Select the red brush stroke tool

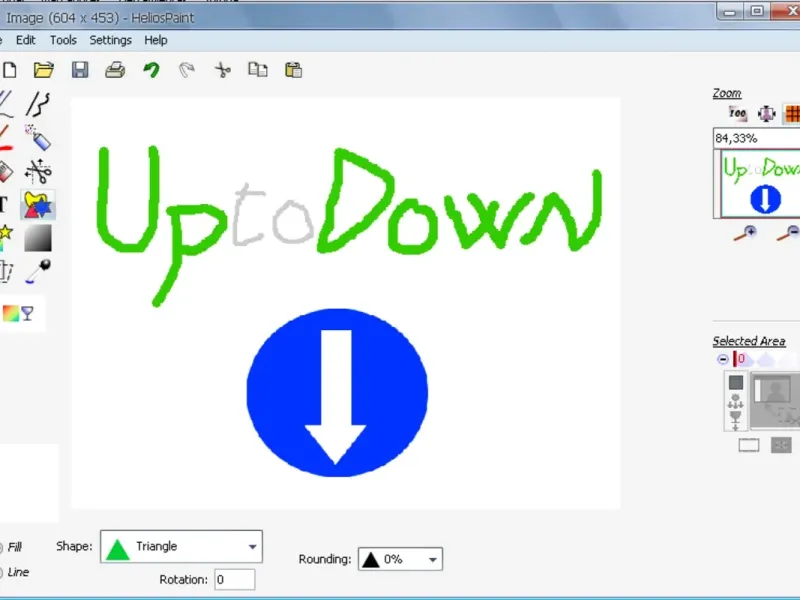pyautogui.click(x=5, y=138)
